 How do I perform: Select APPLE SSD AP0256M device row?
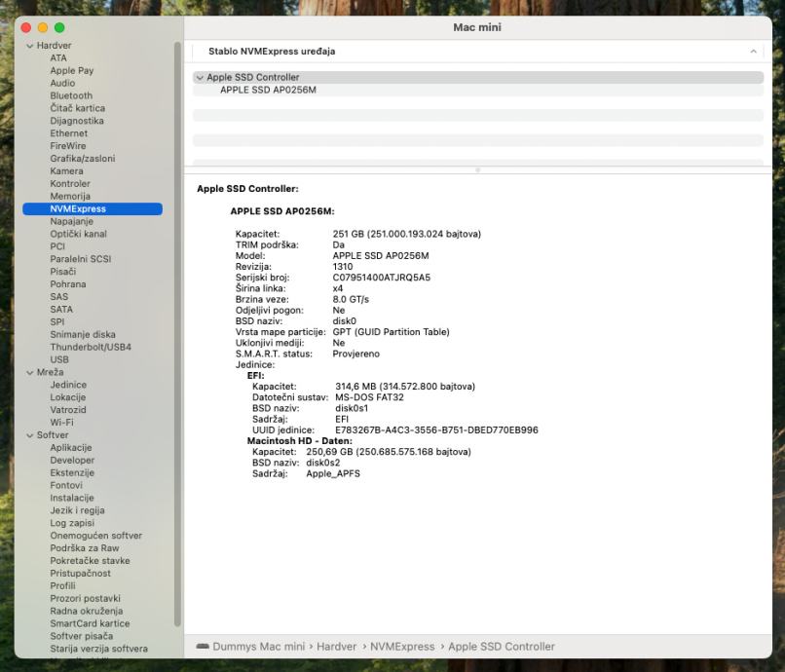click(268, 90)
